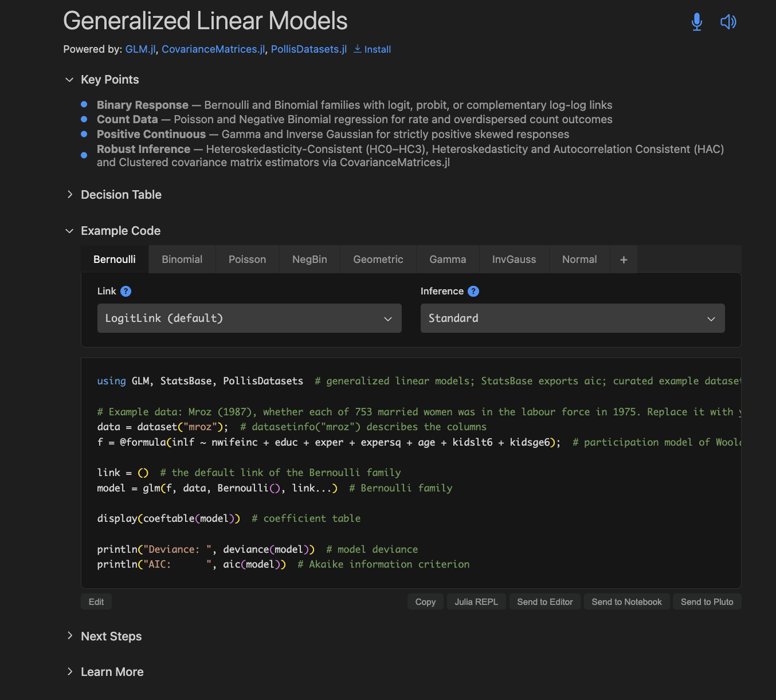Click the Install download link
This screenshot has height=700, width=776.
(x=372, y=49)
